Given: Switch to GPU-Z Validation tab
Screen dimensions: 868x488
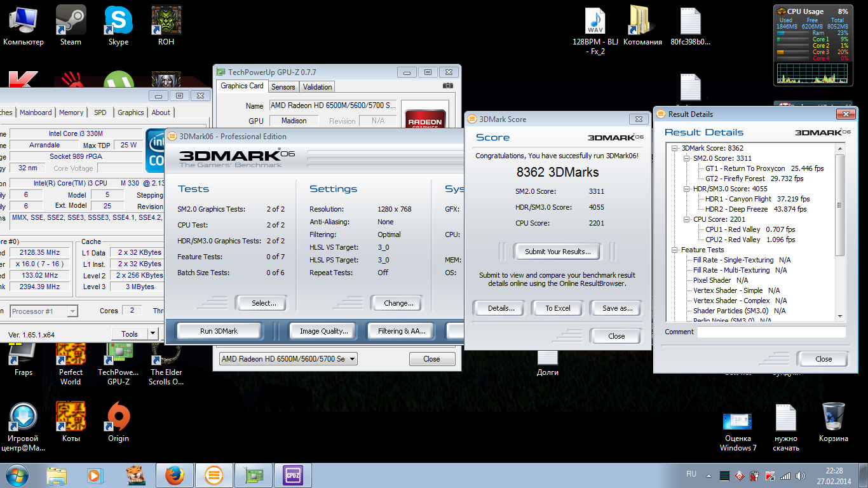Looking at the screenshot, I should tap(317, 87).
